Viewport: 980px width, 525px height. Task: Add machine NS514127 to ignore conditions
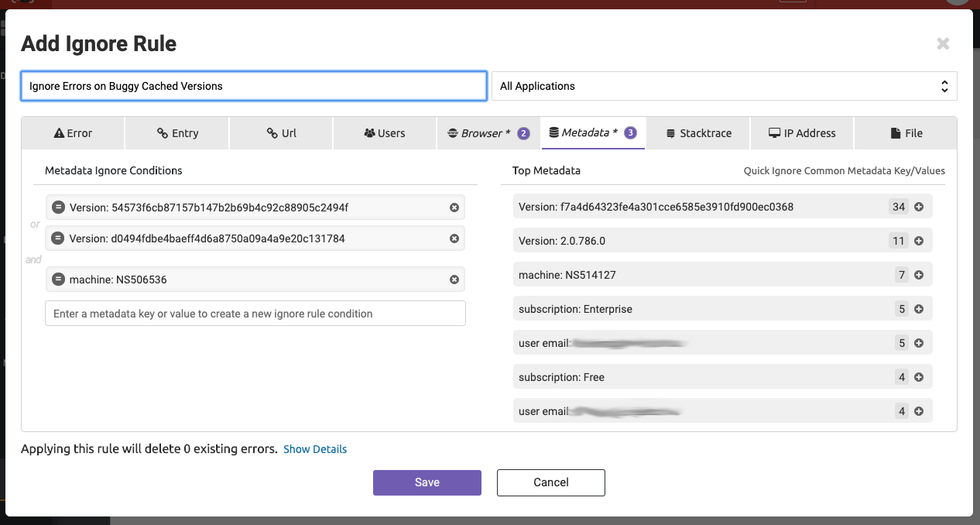coord(919,275)
